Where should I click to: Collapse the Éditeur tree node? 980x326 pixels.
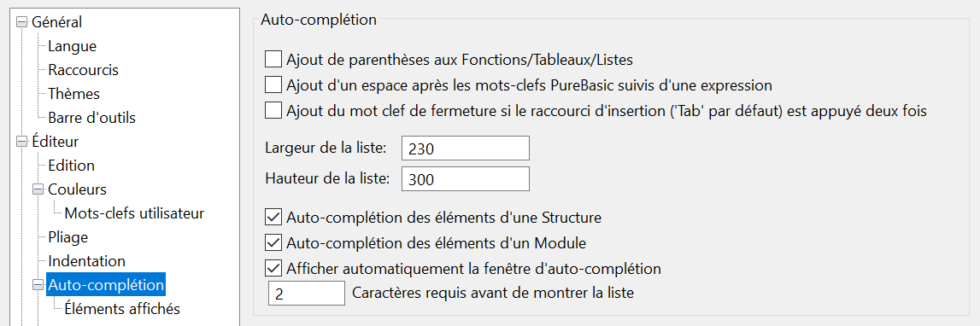(22, 142)
